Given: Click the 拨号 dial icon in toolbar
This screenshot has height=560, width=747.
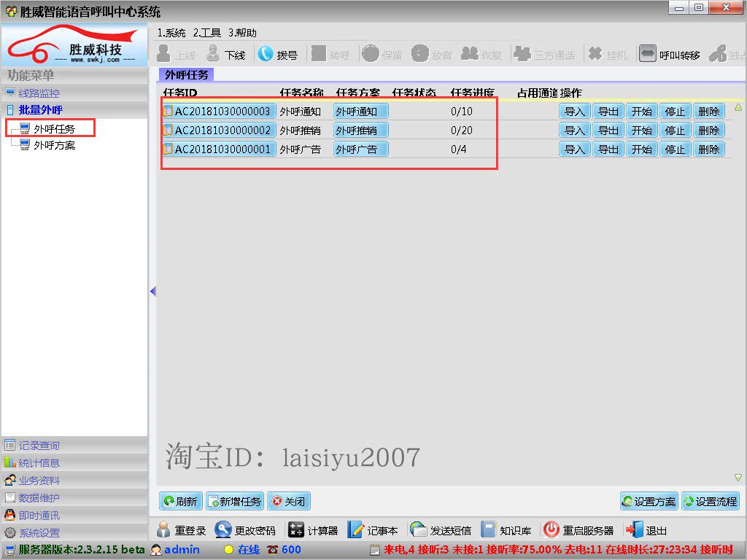Looking at the screenshot, I should tap(266, 54).
